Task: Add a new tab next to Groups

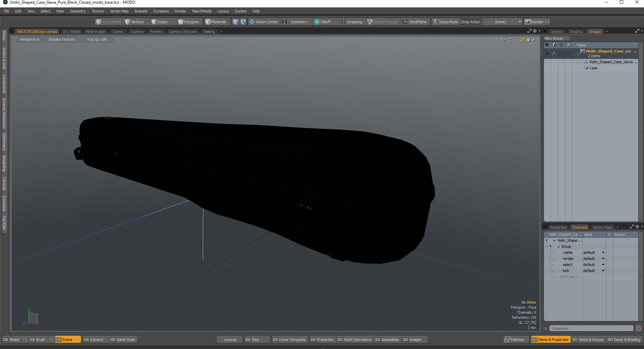Action: pos(607,32)
